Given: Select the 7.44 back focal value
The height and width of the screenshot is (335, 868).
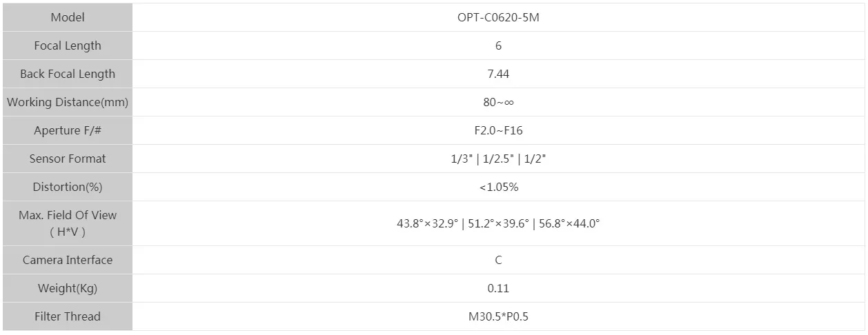Looking at the screenshot, I should click(498, 74).
